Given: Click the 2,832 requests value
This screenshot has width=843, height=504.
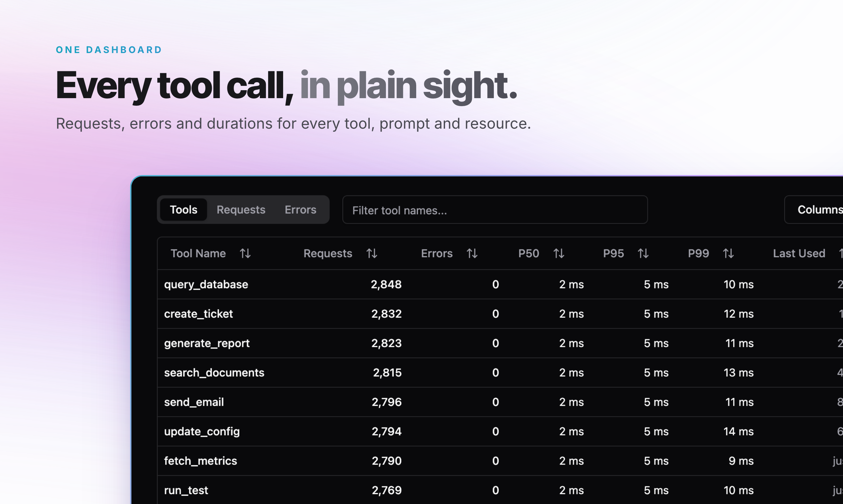Looking at the screenshot, I should [386, 314].
